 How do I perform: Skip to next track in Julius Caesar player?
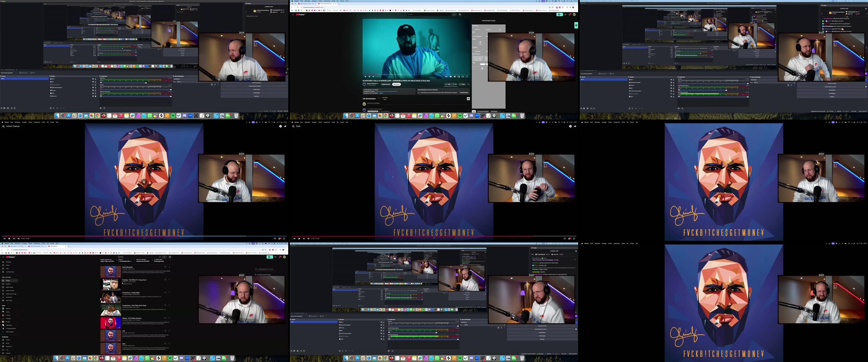coord(14,238)
